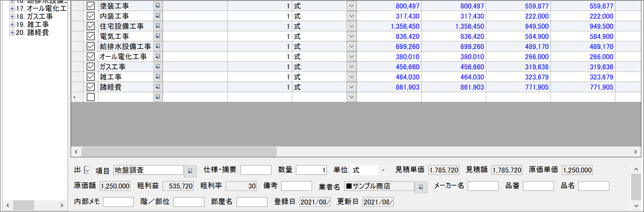This screenshot has width=644, height=212.
Task: Open the 単位 dropdown in the detail form
Action: (383, 170)
